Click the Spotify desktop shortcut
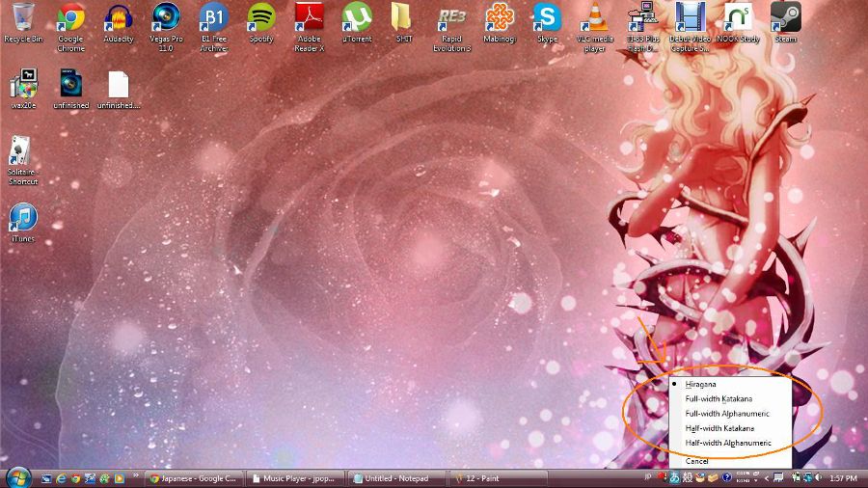The image size is (868, 488). point(260,19)
